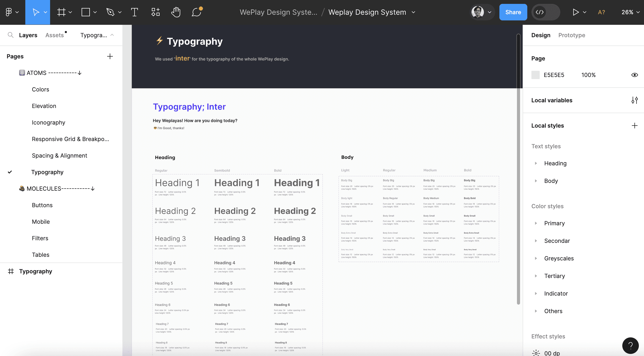644x356 pixels.
Task: Open Local variables settings icon
Action: click(x=634, y=100)
